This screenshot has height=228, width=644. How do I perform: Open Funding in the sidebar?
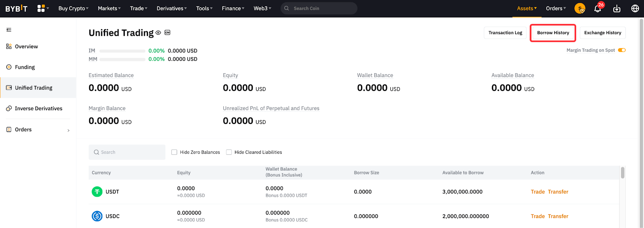(25, 67)
